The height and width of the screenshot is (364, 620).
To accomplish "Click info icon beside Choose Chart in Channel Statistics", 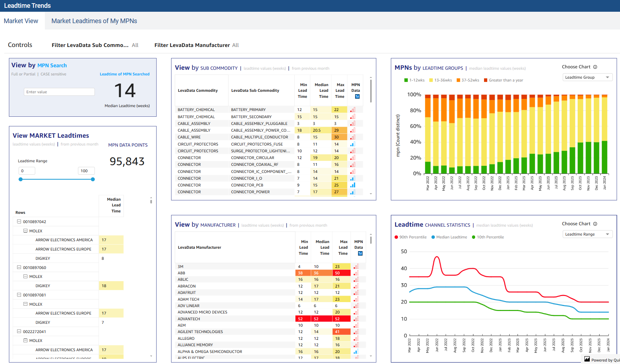I will pyautogui.click(x=595, y=224).
